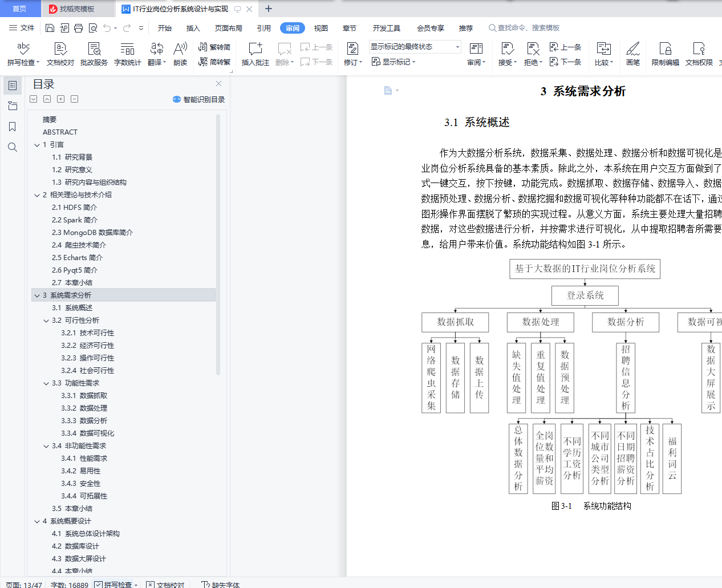The image size is (722, 588).
Task: Collapse 3.4 非功能性需求 outline node
Action: [46, 446]
